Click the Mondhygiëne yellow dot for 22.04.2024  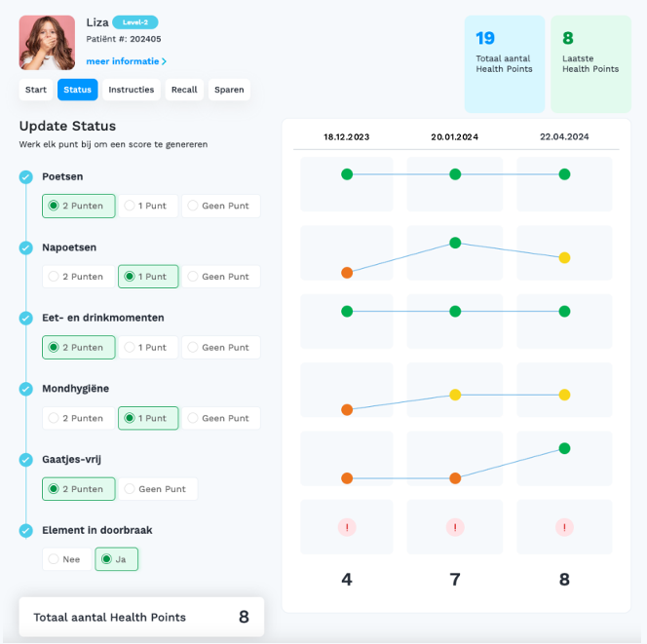[x=564, y=395]
